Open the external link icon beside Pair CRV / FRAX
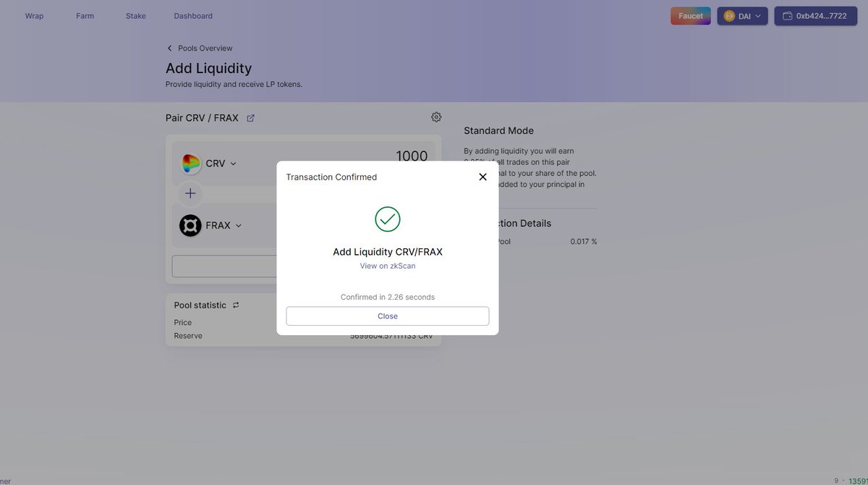Image resolution: width=868 pixels, height=485 pixels. point(250,118)
